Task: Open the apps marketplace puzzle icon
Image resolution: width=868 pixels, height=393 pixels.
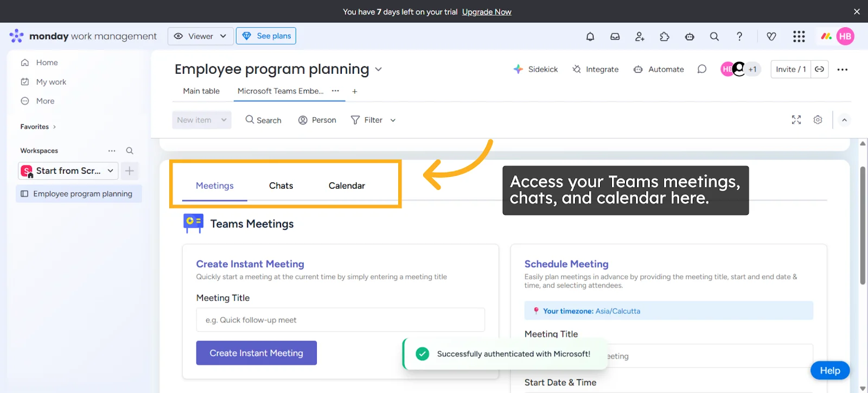Action: pos(664,36)
